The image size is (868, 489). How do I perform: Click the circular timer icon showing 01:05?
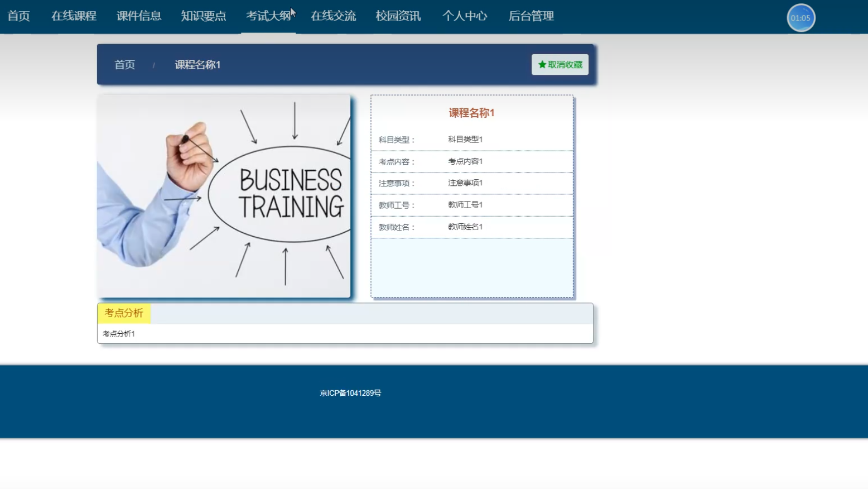(801, 17)
